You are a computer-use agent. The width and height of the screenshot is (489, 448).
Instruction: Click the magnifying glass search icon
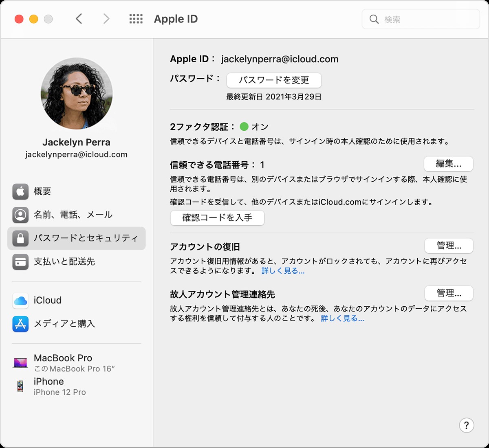point(374,19)
